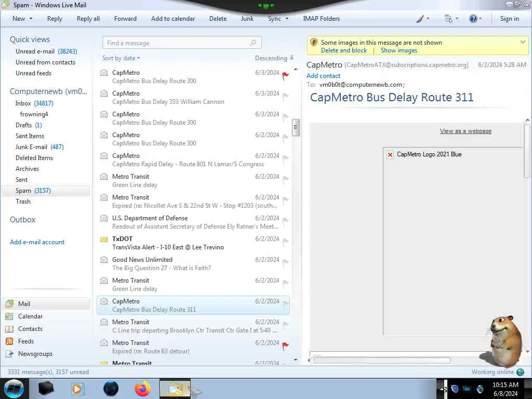Click the Delete toolbar button
Viewport: 532px width, 399px height.
218,19
